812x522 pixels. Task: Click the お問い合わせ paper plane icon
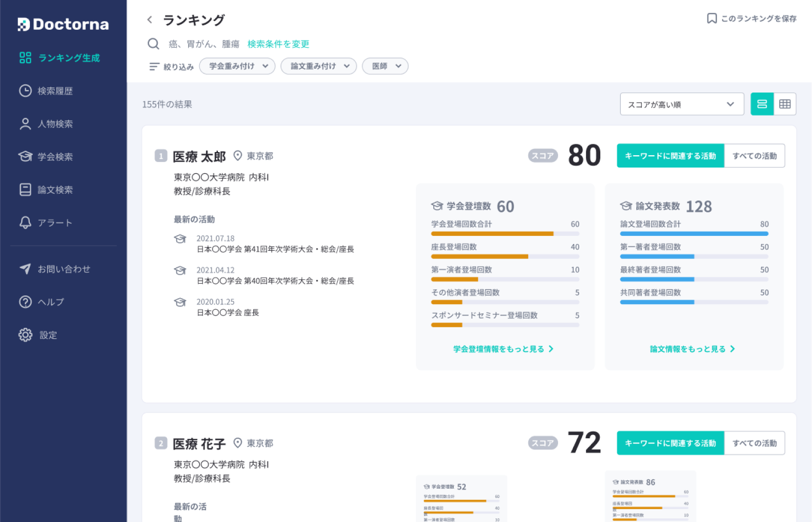tap(25, 269)
